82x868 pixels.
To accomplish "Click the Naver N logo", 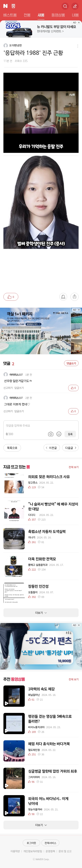I will [5, 6].
